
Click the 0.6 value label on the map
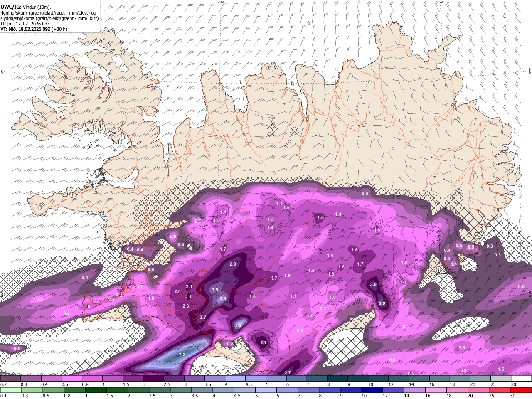(173, 236)
